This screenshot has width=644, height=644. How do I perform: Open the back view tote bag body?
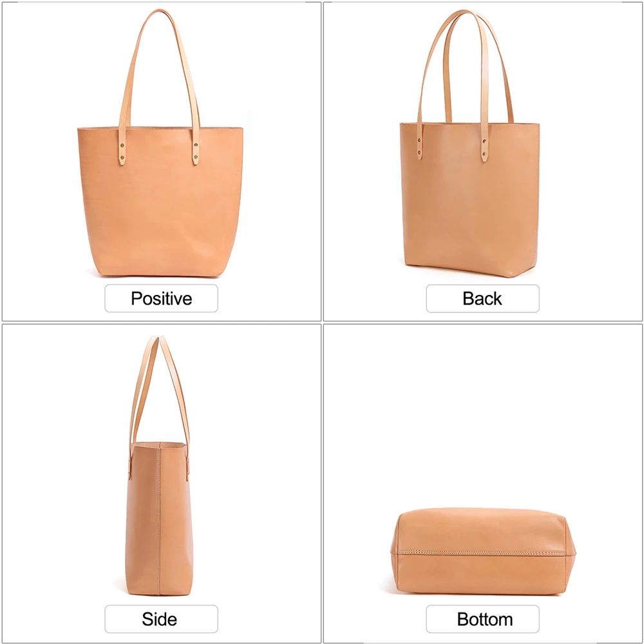click(x=469, y=200)
